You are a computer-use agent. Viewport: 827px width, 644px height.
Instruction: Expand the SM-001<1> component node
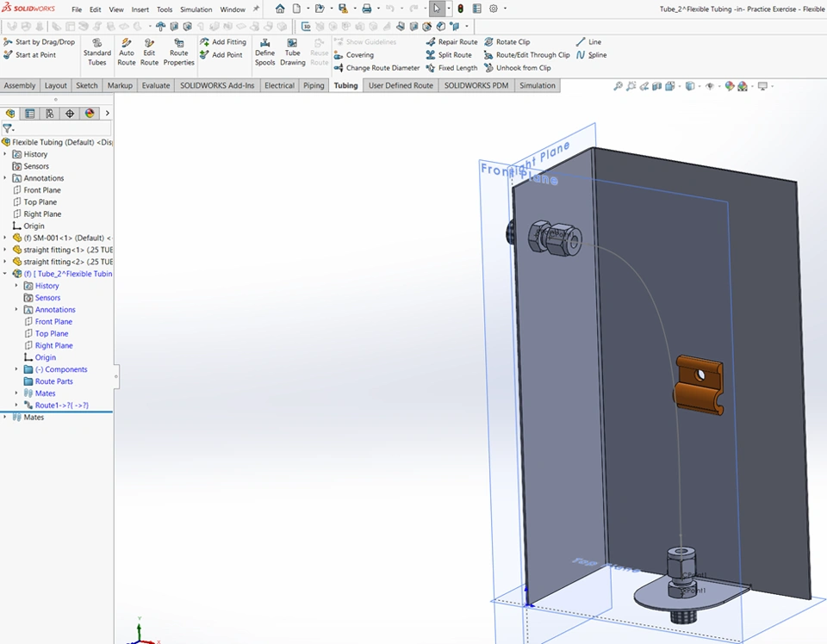(5, 238)
